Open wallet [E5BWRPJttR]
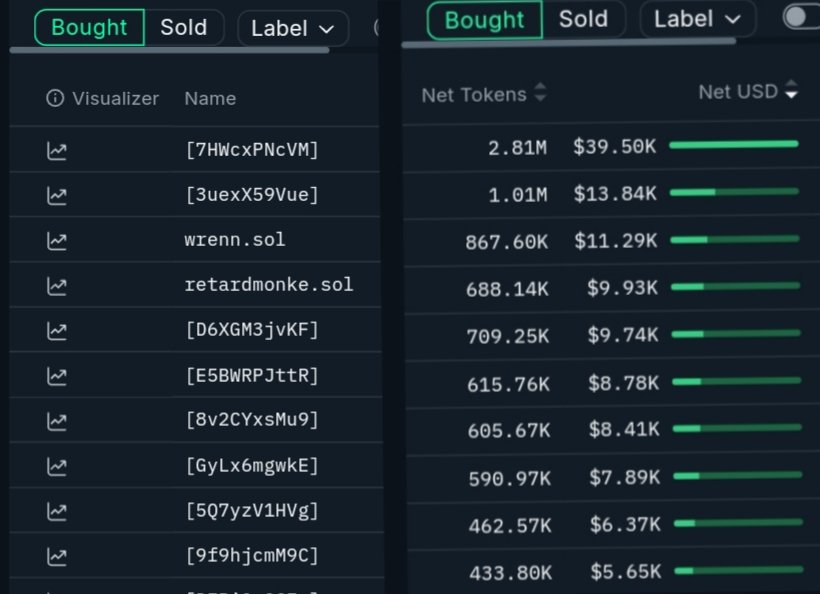This screenshot has width=820, height=594. [x=252, y=375]
